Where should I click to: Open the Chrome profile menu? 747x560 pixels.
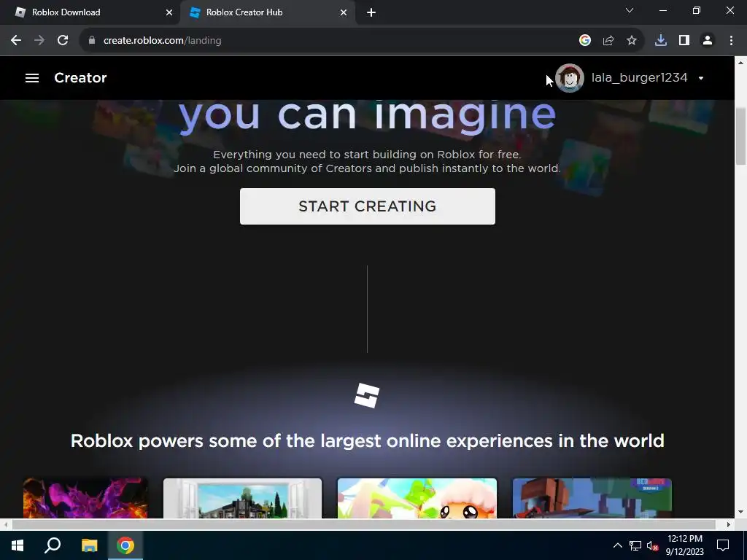708,41
